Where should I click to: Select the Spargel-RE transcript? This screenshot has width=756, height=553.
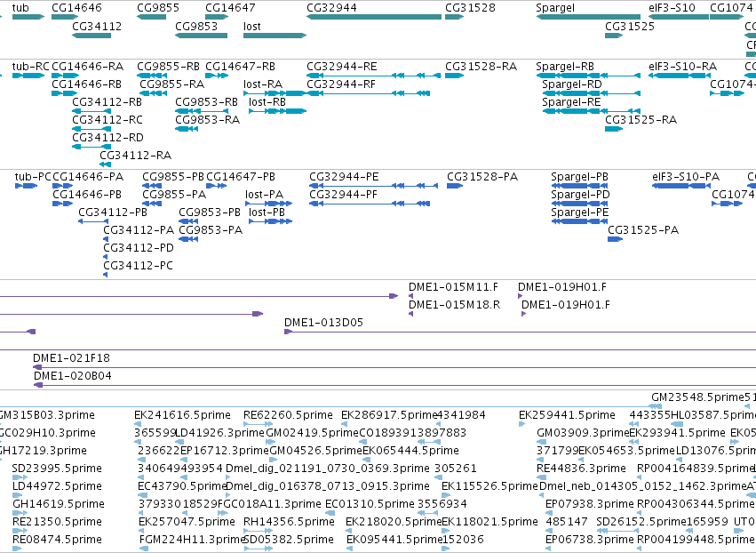(x=571, y=102)
